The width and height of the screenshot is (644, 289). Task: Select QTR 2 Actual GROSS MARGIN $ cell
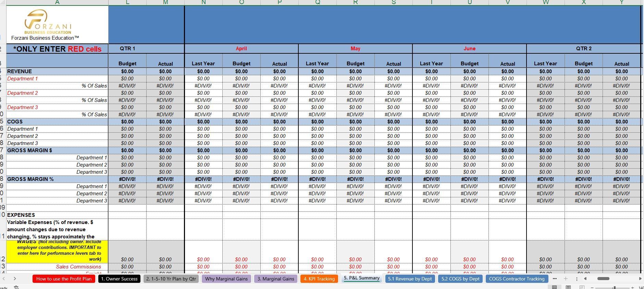[622, 150]
